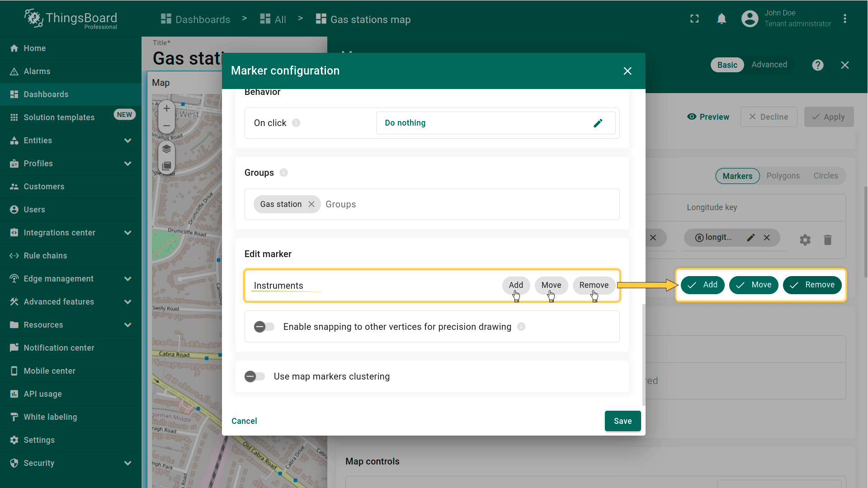
Task: Click the pencil icon to edit On click action
Action: click(598, 123)
